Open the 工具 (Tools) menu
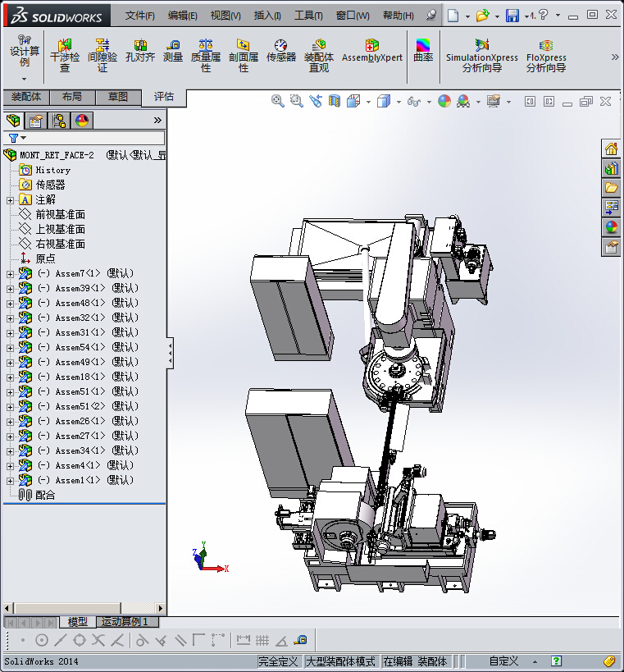This screenshot has width=624, height=672. (308, 16)
